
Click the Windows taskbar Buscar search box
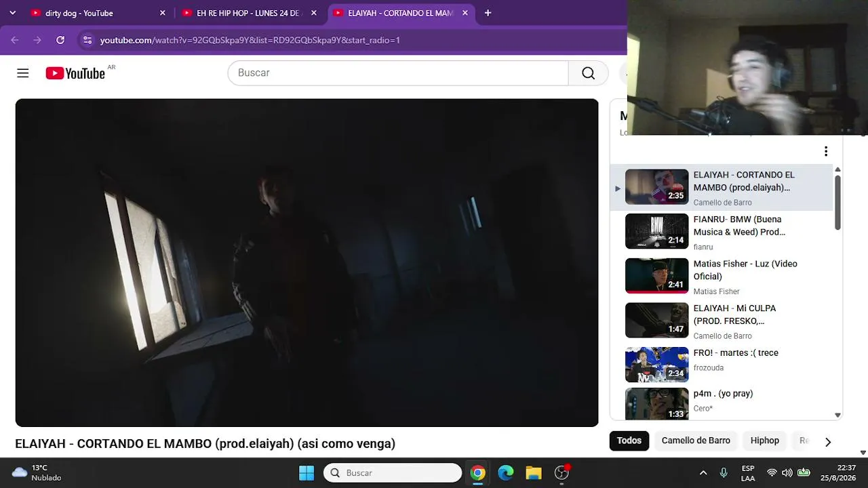(x=393, y=473)
